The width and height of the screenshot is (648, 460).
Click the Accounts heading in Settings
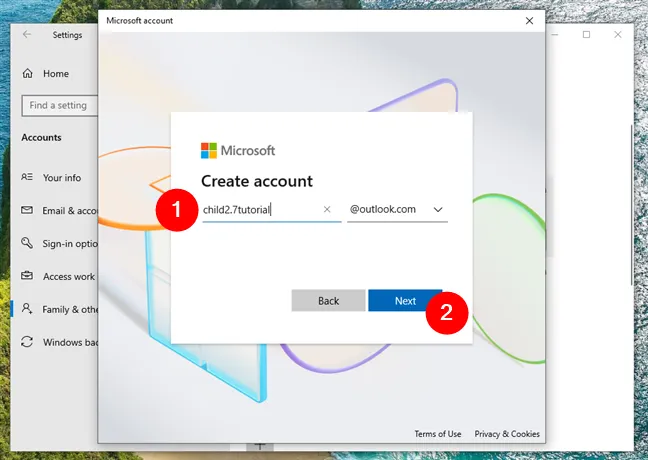click(41, 137)
